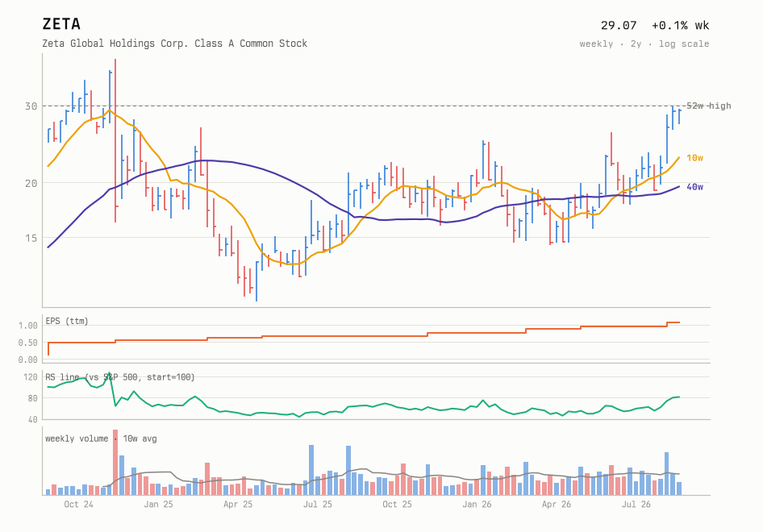Click the 0.00 EPS axis value
763x532 pixels.
coord(27,360)
